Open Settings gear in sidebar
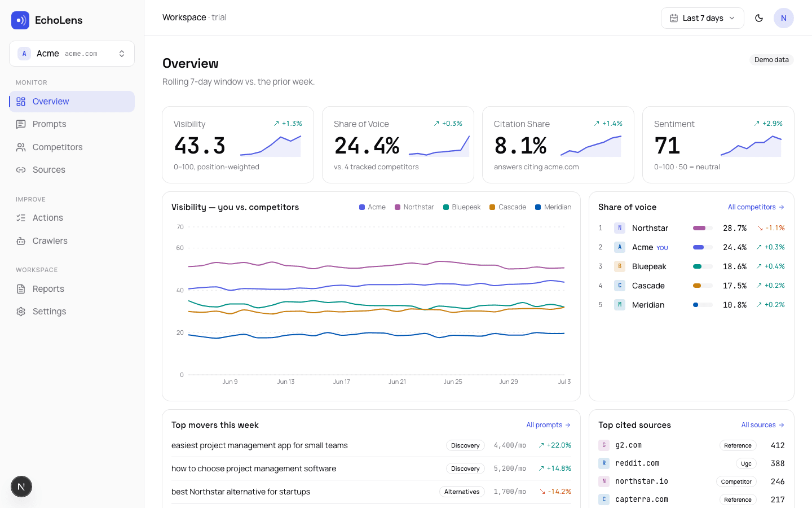The image size is (812, 508). (x=21, y=312)
